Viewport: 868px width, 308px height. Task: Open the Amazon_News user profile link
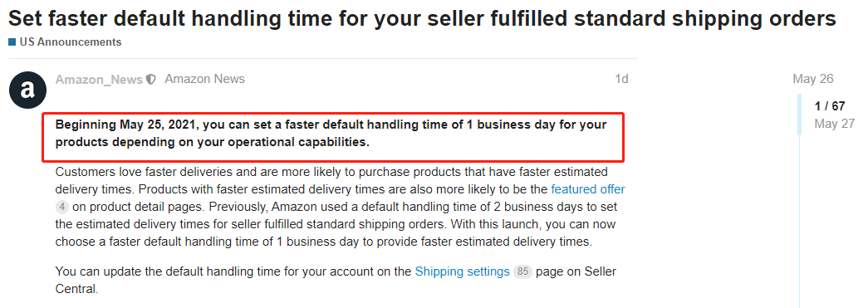[99, 80]
